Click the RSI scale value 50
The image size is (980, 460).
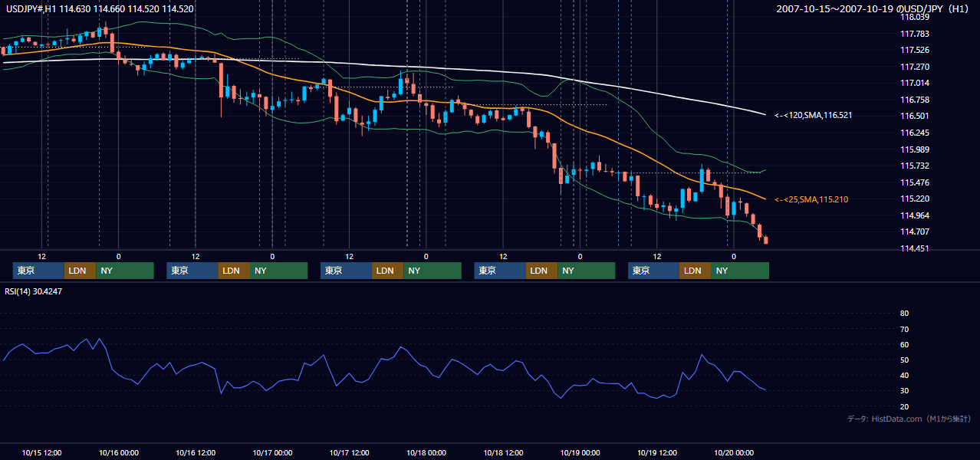click(x=904, y=360)
